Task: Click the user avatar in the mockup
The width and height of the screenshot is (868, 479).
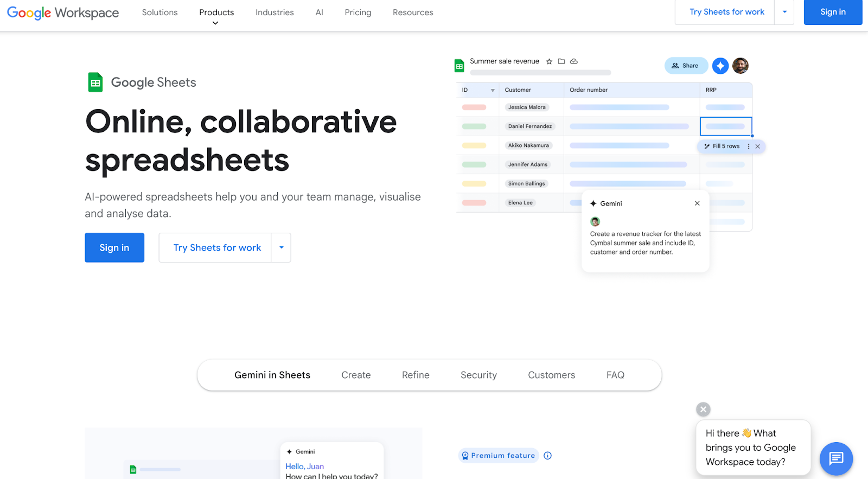Action: [741, 66]
